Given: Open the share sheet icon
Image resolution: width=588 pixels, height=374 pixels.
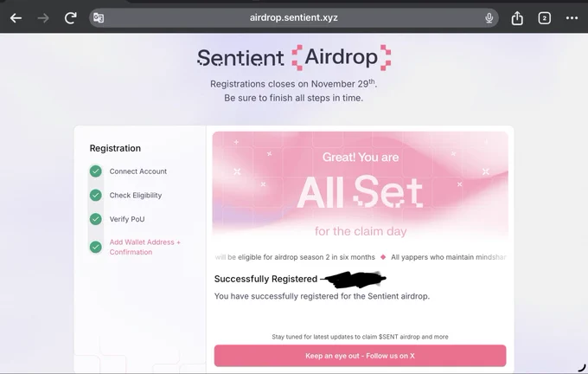Looking at the screenshot, I should pos(517,17).
